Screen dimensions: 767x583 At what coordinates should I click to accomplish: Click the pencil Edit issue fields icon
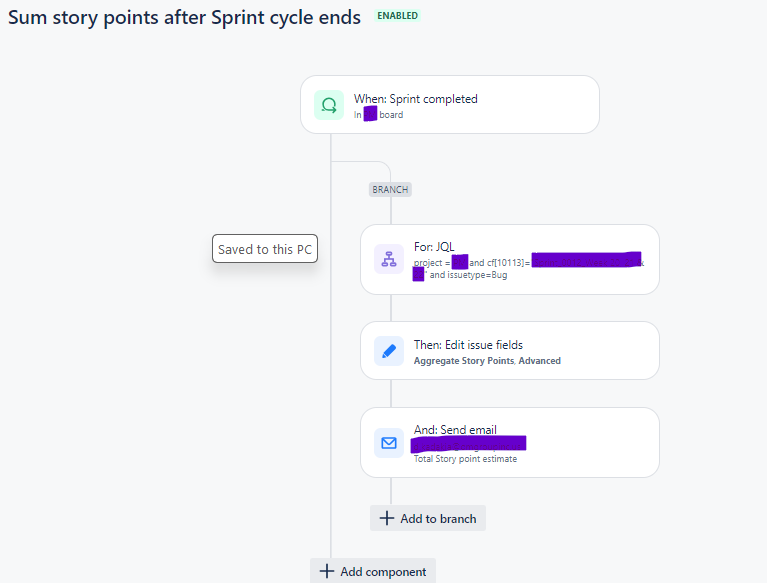[x=389, y=351]
